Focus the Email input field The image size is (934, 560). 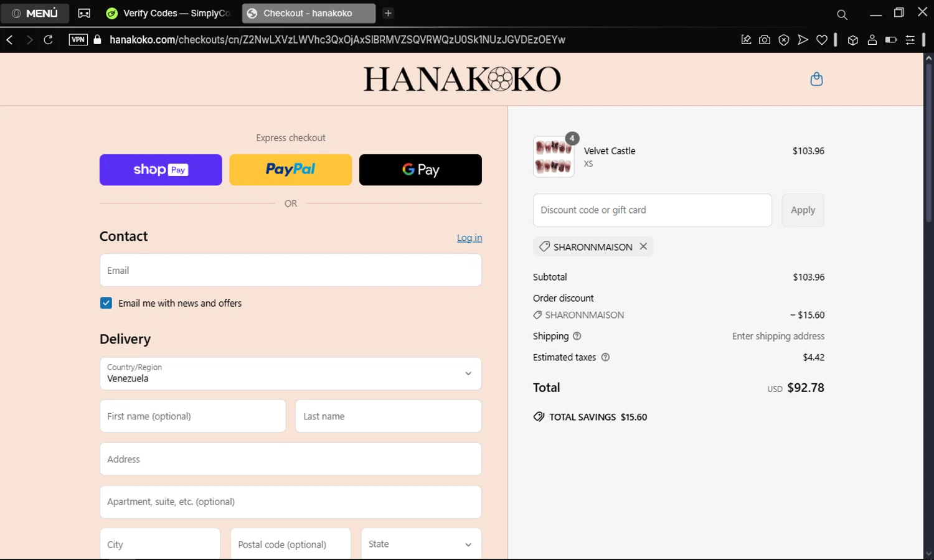click(291, 270)
